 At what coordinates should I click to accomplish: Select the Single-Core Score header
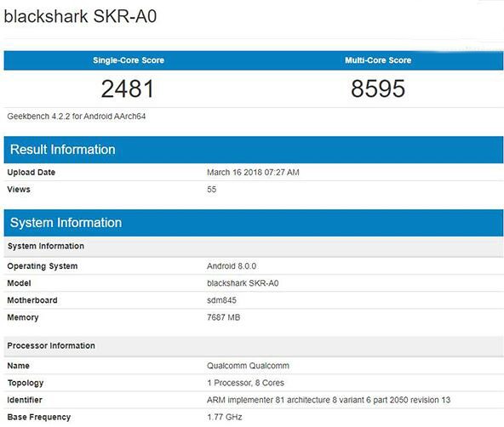click(129, 60)
